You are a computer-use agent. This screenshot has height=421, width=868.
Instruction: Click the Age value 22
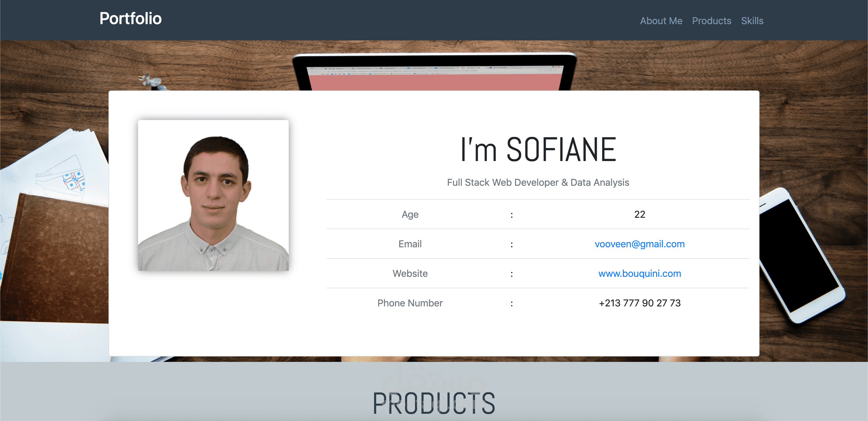639,214
